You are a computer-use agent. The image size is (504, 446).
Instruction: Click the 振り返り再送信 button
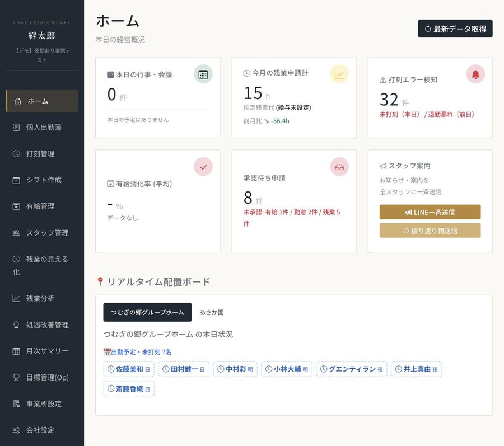430,231
